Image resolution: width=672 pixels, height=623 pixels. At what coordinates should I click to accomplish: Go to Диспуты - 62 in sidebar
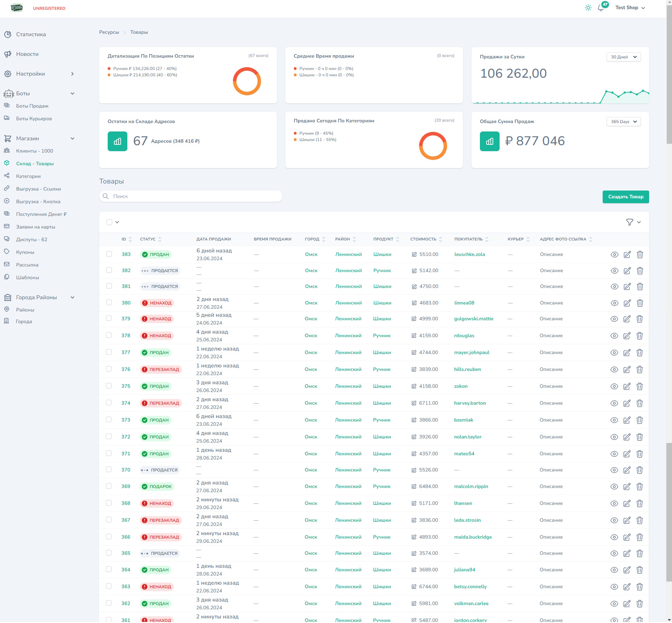point(31,239)
